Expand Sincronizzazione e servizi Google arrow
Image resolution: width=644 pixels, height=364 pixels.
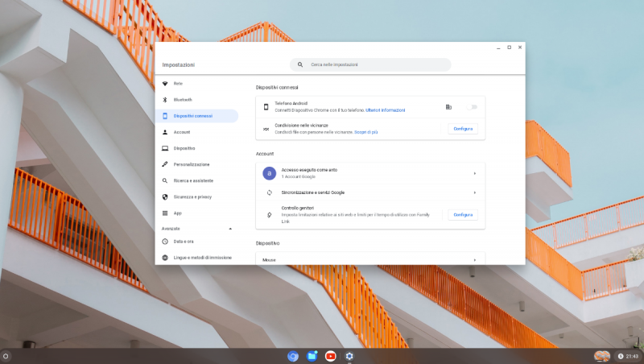click(x=474, y=192)
